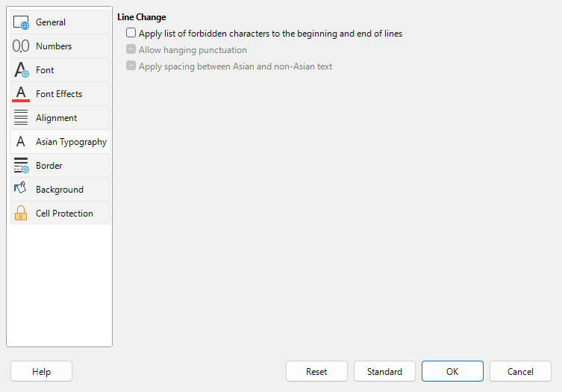Click the Cancel button
Screen dimensions: 562x392
point(520,371)
